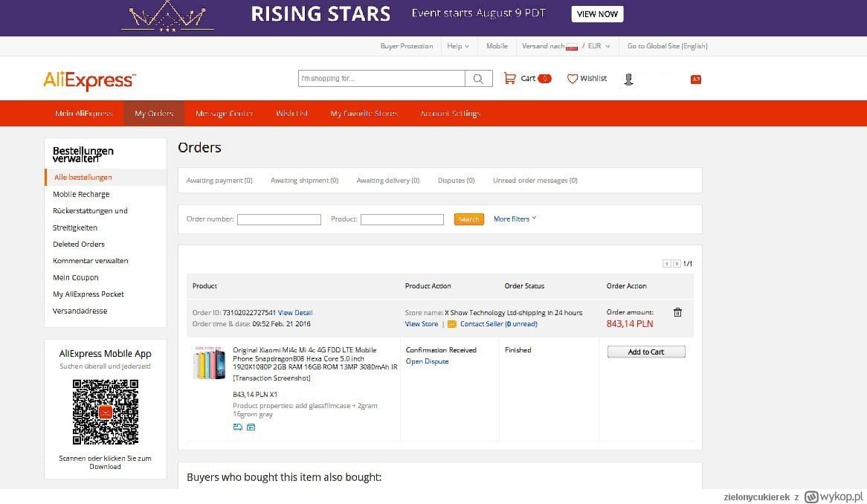Screen dimensions: 867x504
Task: Select Awaiting payment (0) tab
Action: pos(219,180)
